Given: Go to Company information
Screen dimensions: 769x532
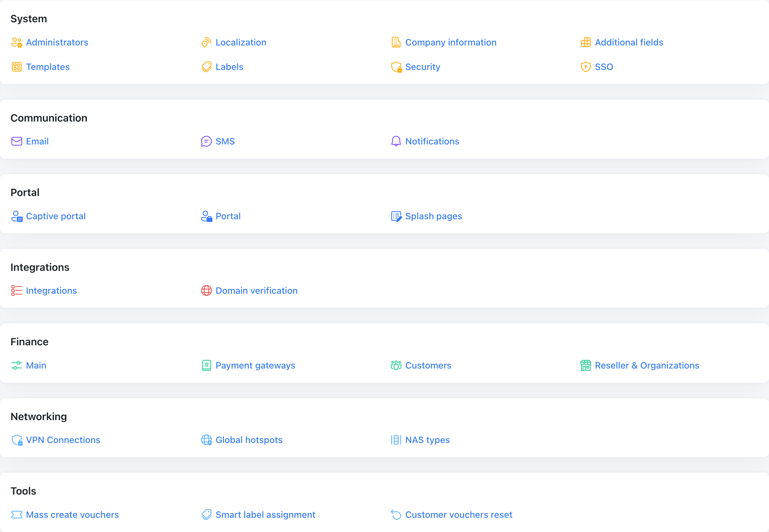Looking at the screenshot, I should click(x=451, y=42).
